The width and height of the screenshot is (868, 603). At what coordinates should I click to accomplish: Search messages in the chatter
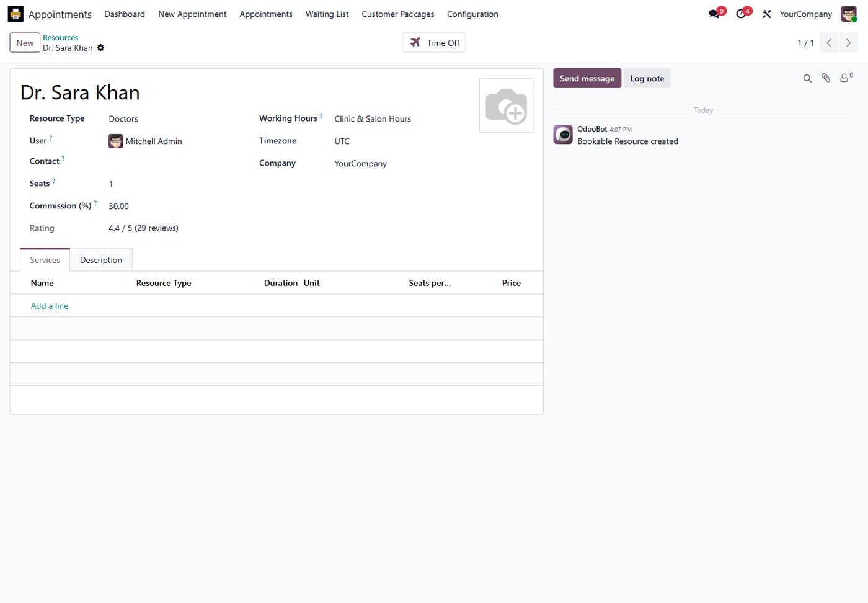click(807, 78)
